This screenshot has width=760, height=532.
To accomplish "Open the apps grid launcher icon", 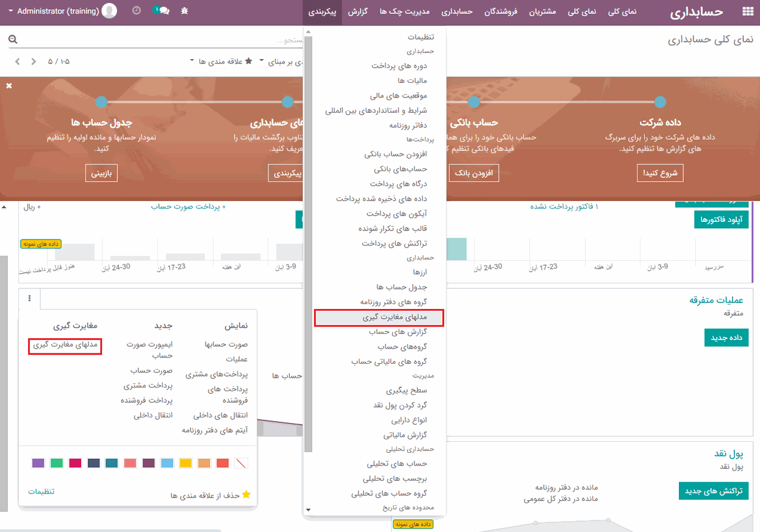I will coord(747,12).
